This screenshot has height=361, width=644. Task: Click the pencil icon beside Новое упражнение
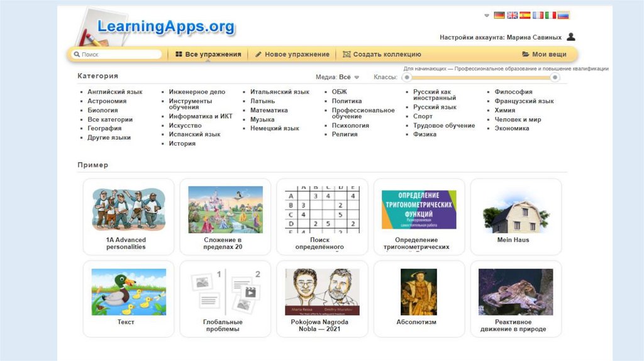coord(258,54)
